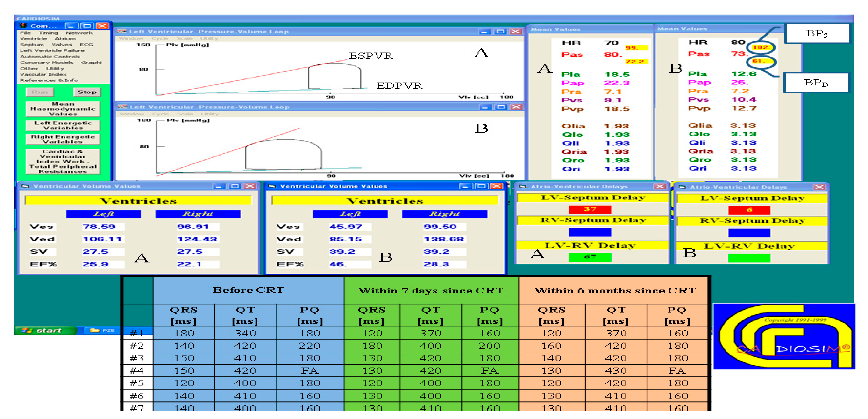Click the left Atrio-Ventricular Delays title icon

pos(523,187)
